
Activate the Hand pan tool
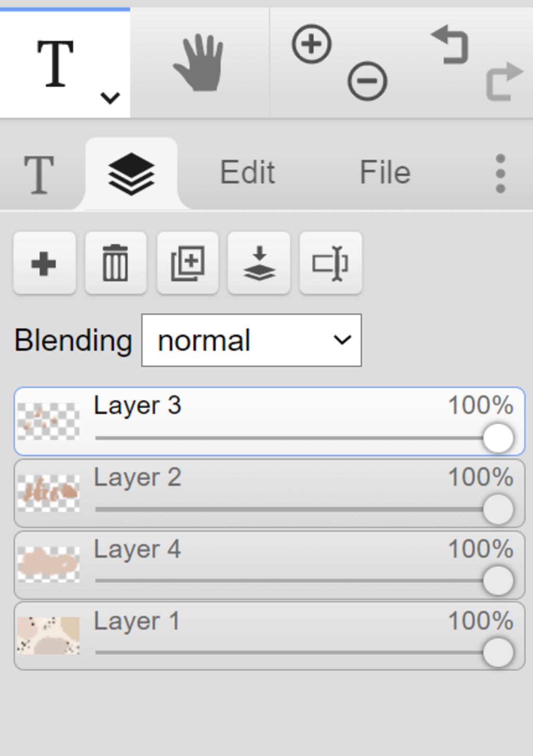[x=199, y=63]
